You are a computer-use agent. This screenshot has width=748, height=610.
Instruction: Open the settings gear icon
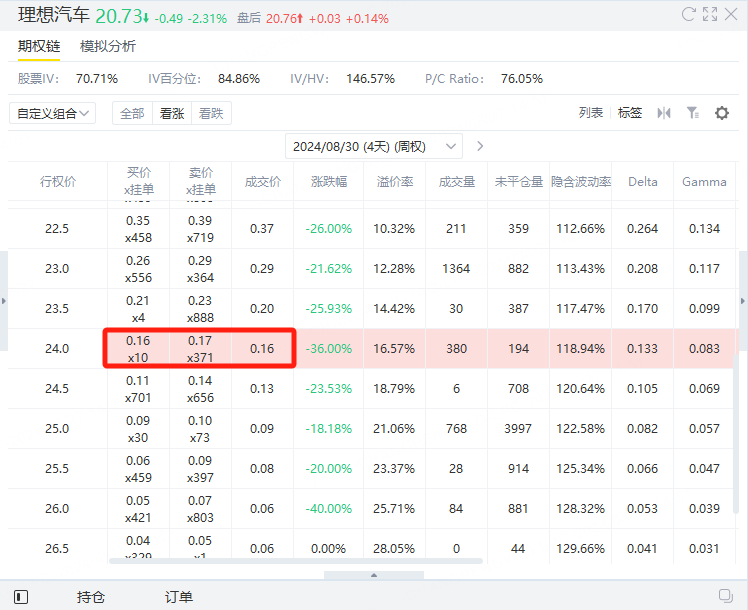point(722,113)
